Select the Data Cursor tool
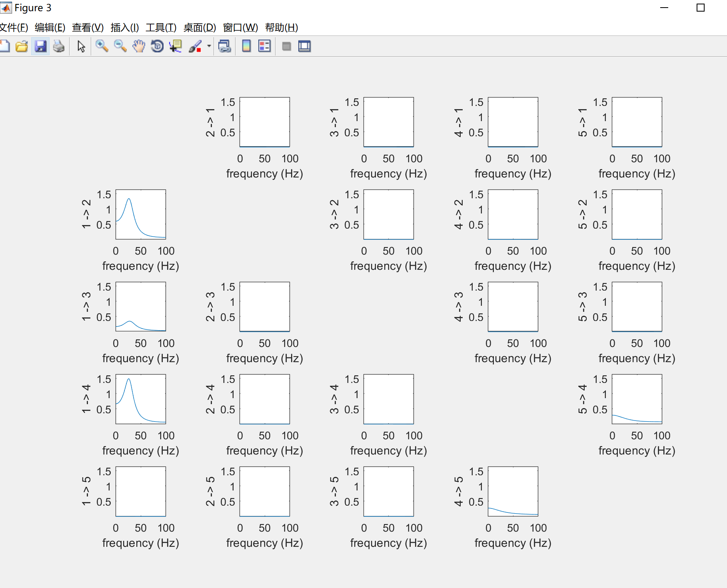727x588 pixels. pos(175,46)
